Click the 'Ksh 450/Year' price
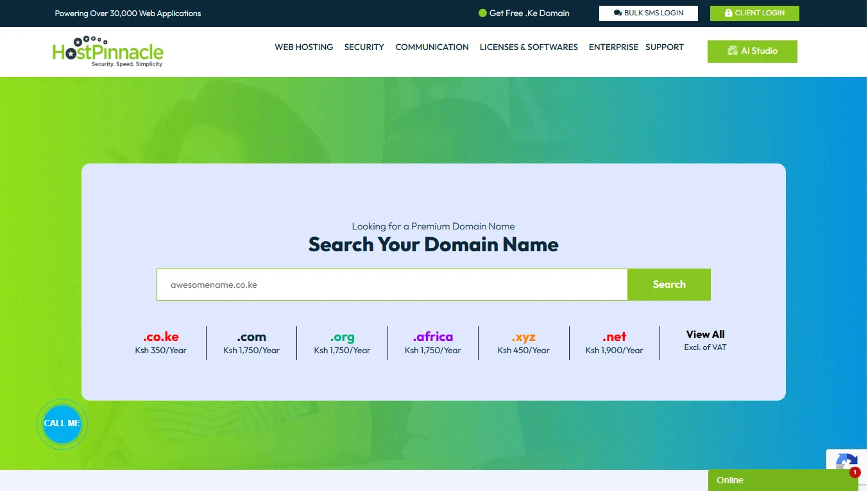 point(523,351)
